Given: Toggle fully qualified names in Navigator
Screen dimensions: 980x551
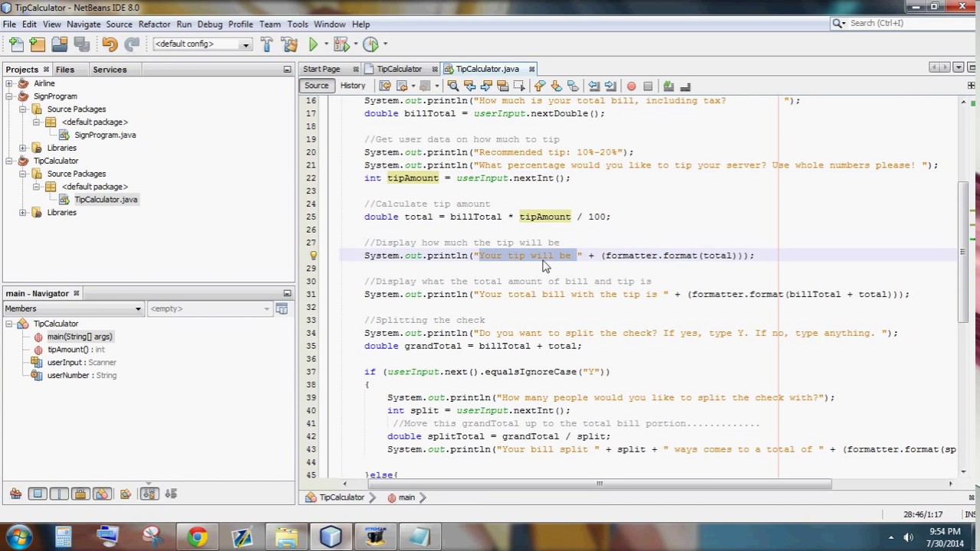Looking at the screenshot, I should (x=126, y=494).
